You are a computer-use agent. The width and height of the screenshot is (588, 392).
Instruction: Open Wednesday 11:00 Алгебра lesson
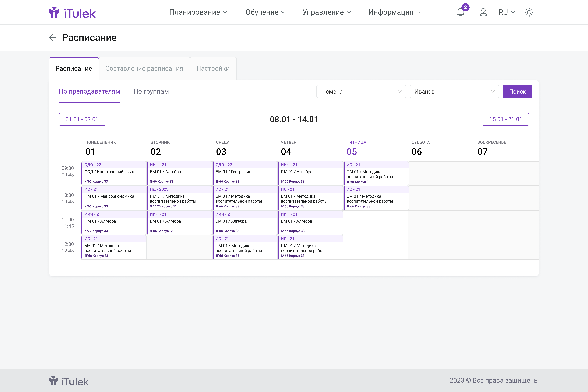[x=245, y=223]
